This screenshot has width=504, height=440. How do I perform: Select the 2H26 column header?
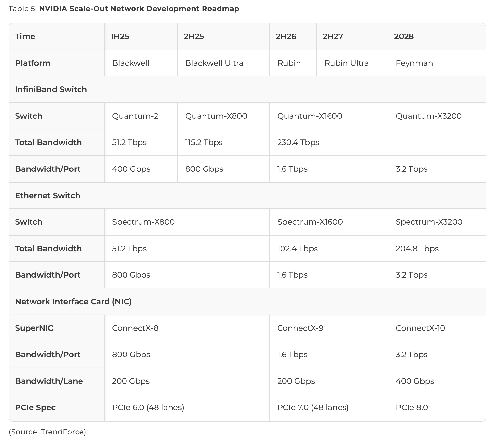click(x=286, y=36)
